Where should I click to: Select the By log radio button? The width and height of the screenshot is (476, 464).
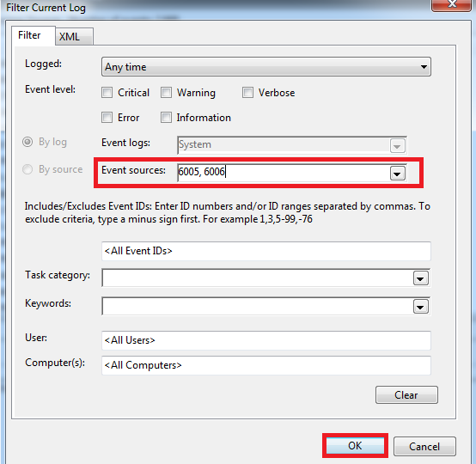coord(27,142)
